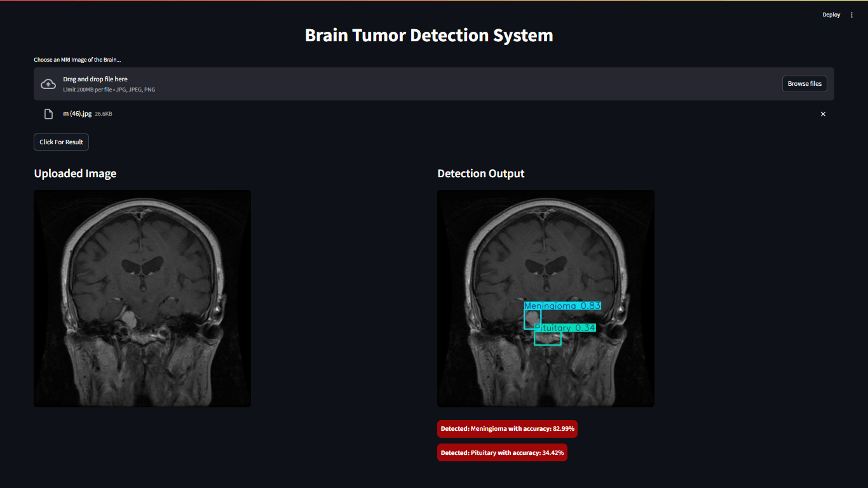
Task: Click the Browse files button
Action: click(804, 84)
